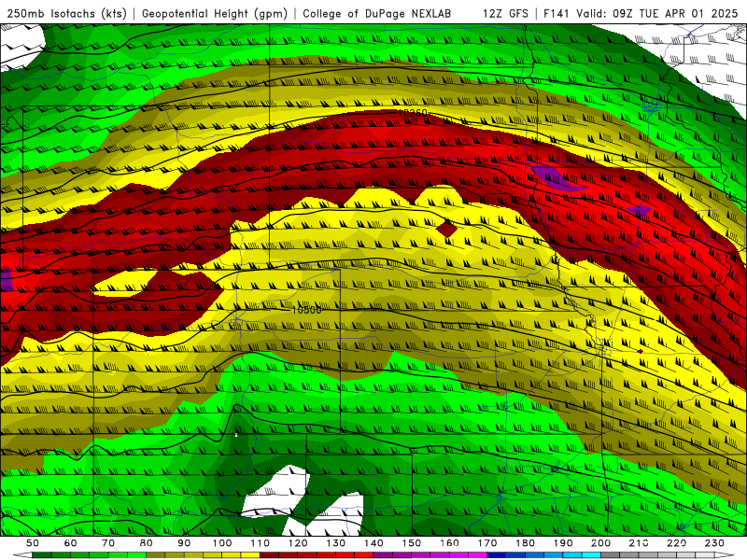Click the "F141" forecast hour label
The image size is (747, 560).
(557, 13)
